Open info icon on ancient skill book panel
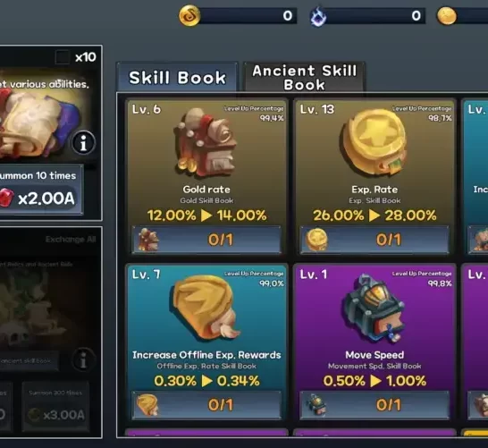Image resolution: width=488 pixels, height=448 pixels. (83, 359)
